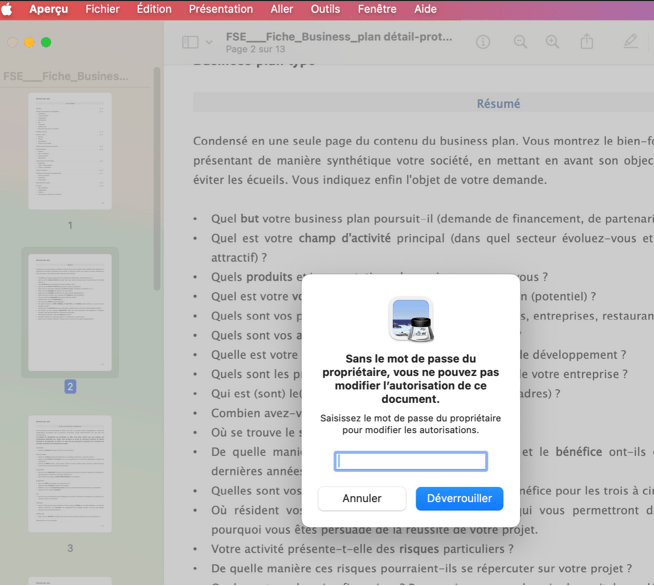Select page 1 thumbnail

pyautogui.click(x=70, y=151)
